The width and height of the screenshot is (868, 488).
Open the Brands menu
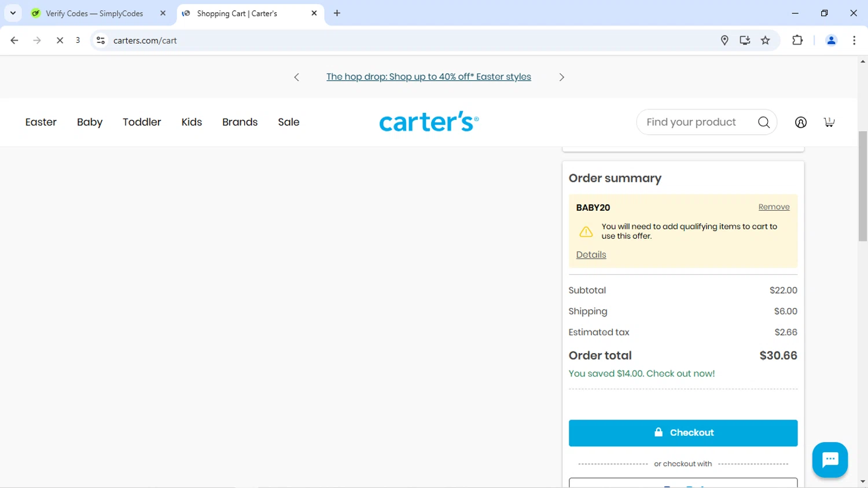click(240, 122)
